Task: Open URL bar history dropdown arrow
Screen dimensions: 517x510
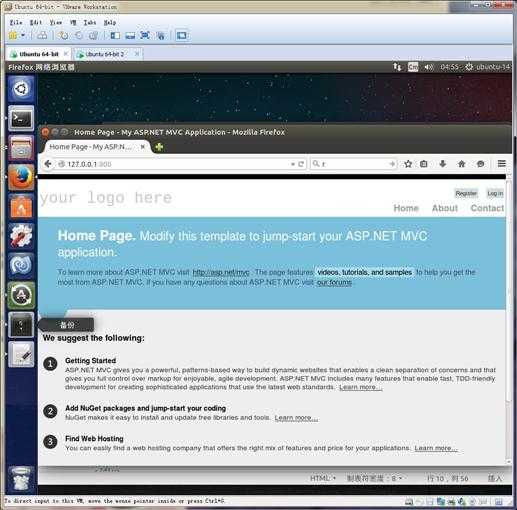Action: point(293,164)
